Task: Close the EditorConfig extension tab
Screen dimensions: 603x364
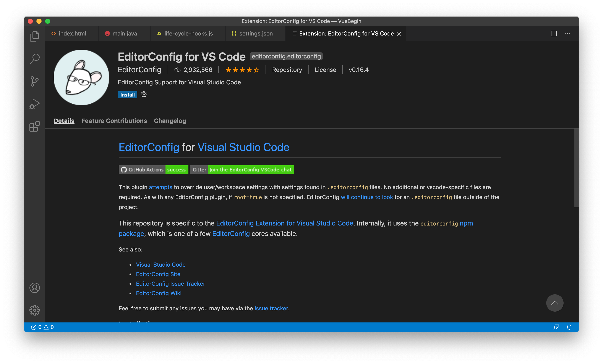Action: (x=399, y=34)
